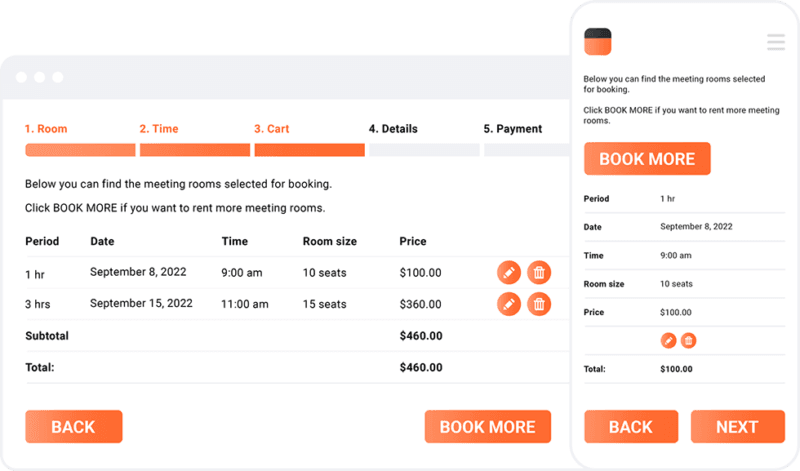800x471 pixels.
Task: Tap the mobile BACK button
Action: pos(631,427)
